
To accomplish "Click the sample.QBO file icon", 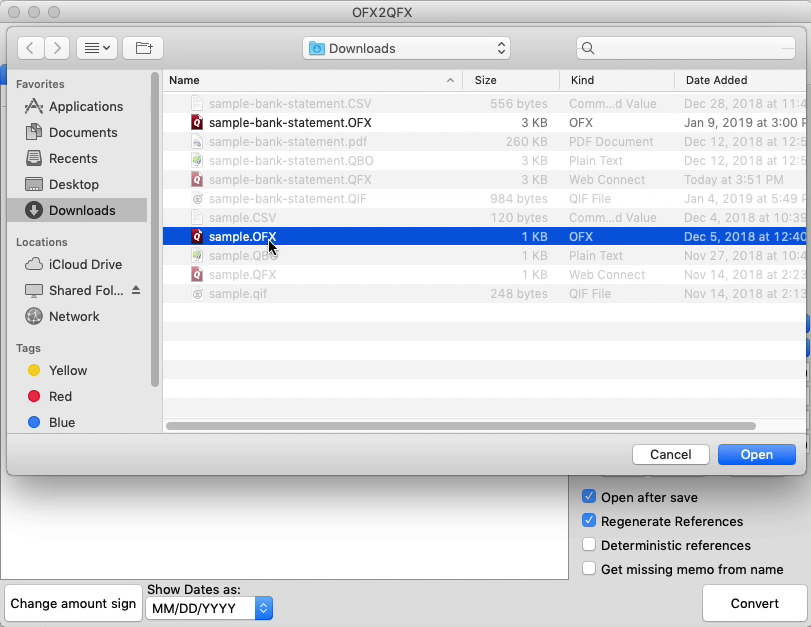I will coord(197,256).
